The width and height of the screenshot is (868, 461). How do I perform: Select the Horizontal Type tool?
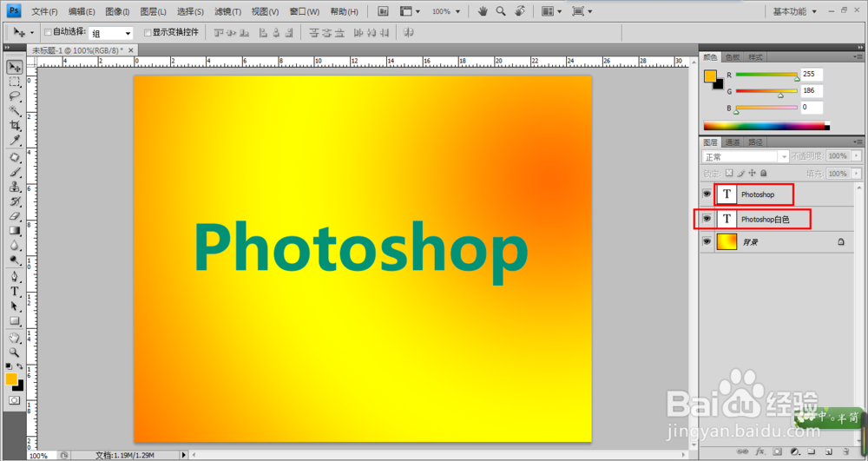(x=15, y=292)
